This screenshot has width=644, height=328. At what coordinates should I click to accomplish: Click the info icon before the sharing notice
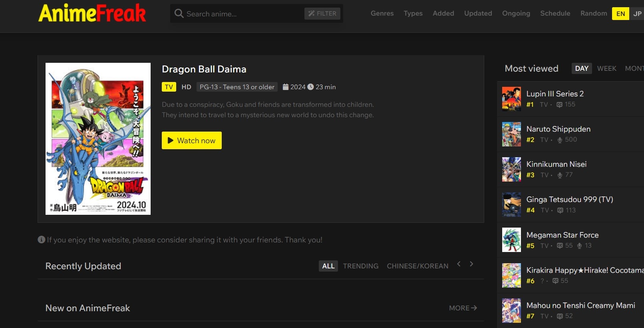tap(42, 240)
